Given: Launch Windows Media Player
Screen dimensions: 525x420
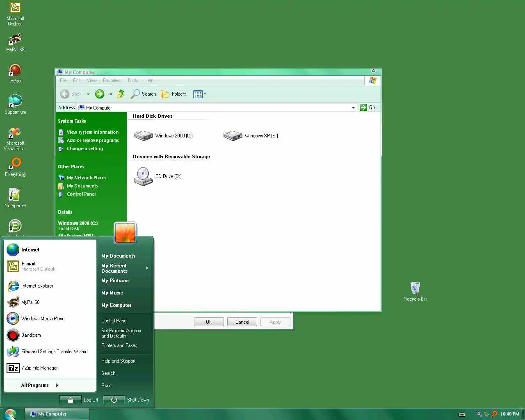Looking at the screenshot, I should pyautogui.click(x=50, y=319).
